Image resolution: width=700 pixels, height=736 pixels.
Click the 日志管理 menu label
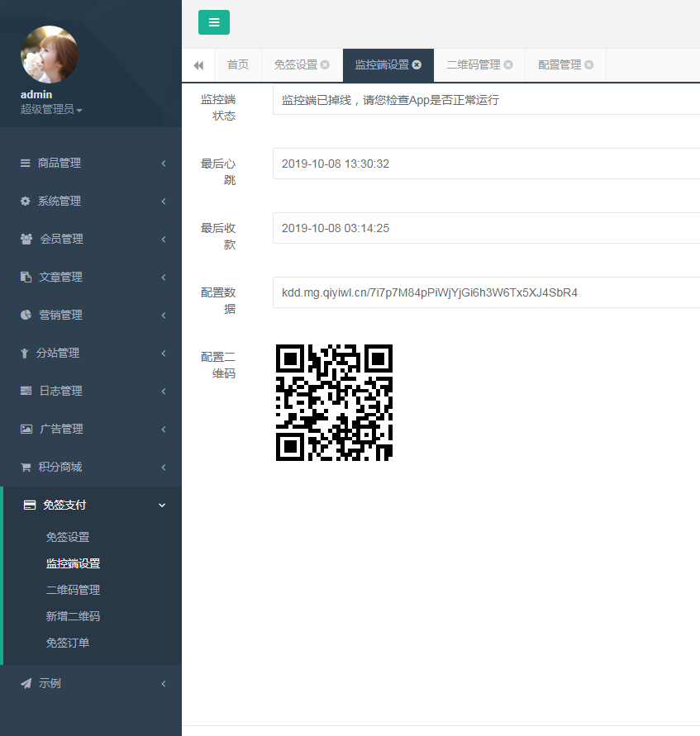point(61,391)
